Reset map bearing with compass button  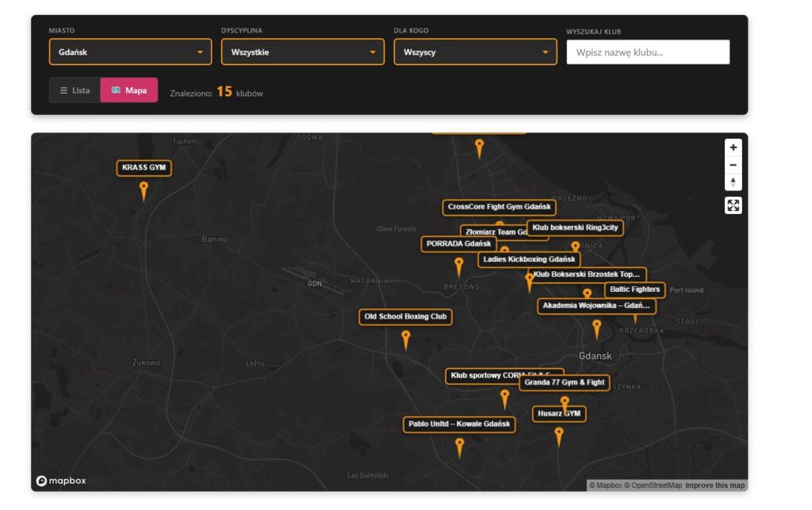pos(733,182)
